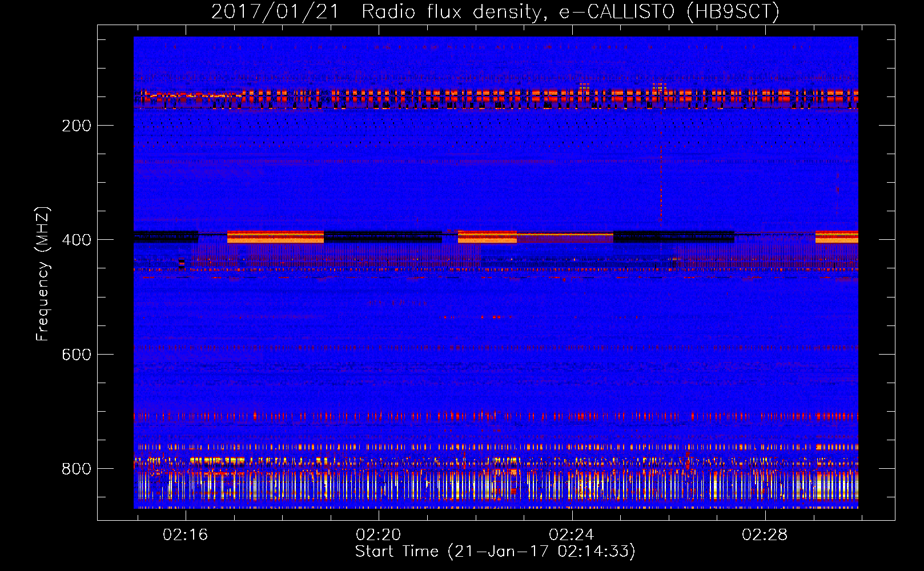Click the 02:28 time tick label
The image size is (924, 571).
(764, 535)
